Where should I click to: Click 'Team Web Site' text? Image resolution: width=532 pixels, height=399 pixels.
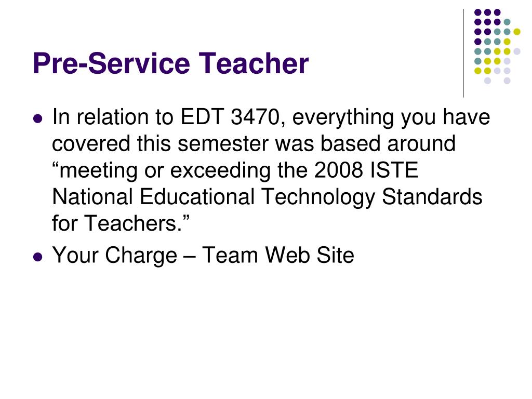pos(278,255)
